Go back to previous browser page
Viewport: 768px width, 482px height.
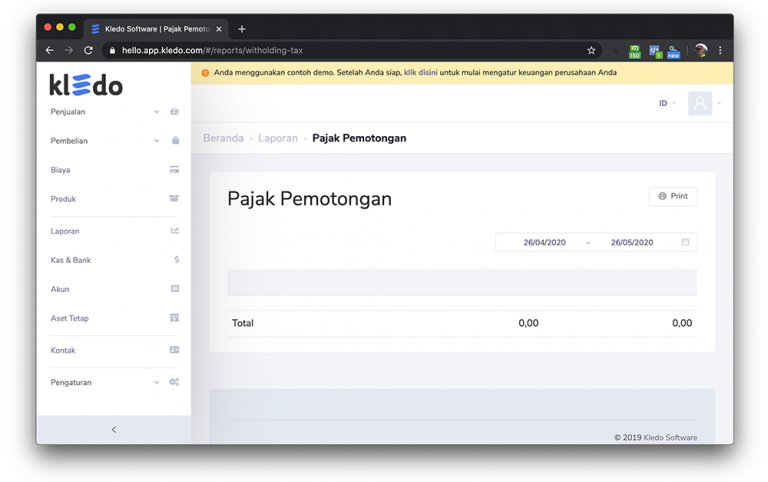(49, 50)
